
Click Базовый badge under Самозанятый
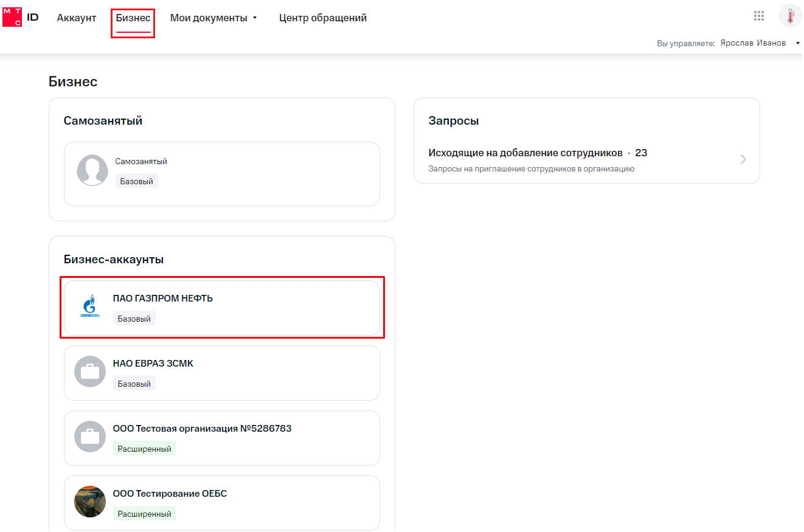pos(137,181)
